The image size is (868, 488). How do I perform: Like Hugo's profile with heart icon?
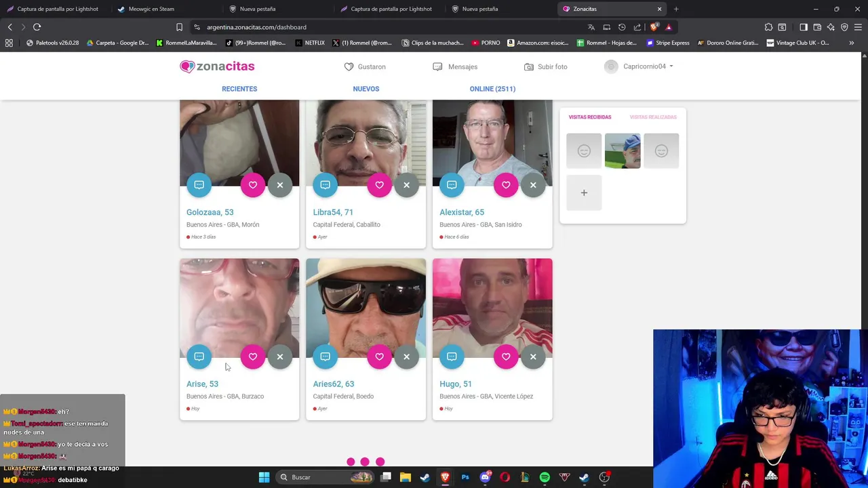point(506,357)
